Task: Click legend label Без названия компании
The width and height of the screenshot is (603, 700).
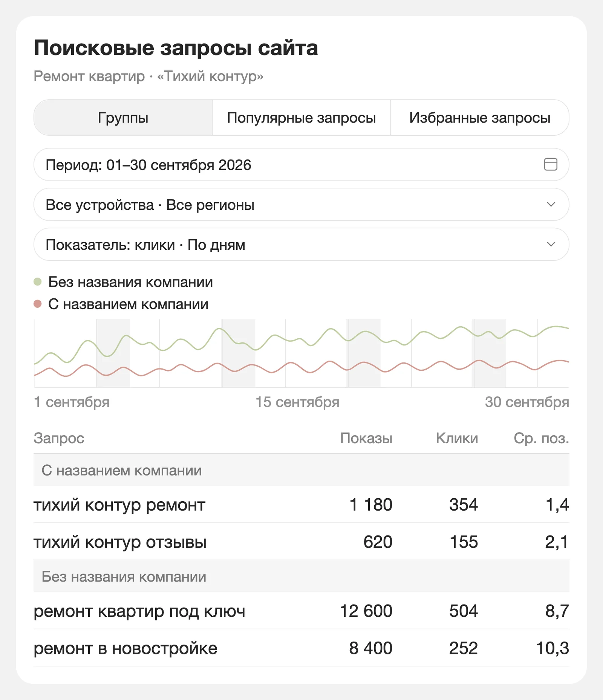Action: point(130,282)
